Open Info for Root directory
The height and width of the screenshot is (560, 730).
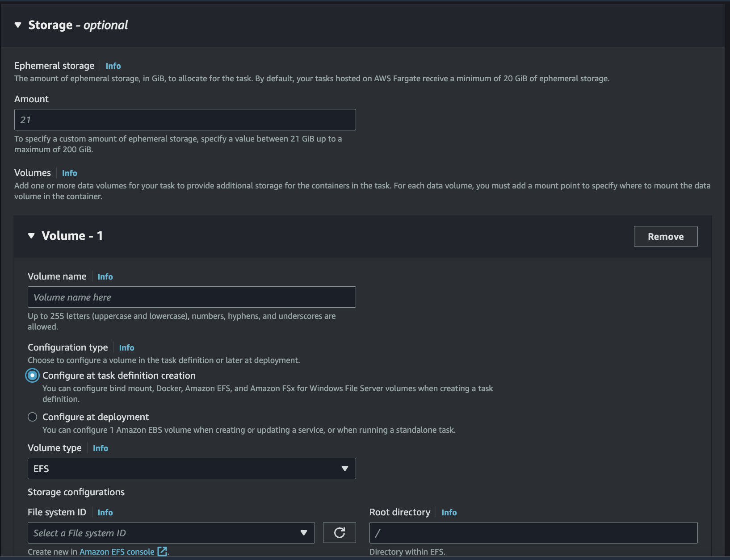point(449,512)
